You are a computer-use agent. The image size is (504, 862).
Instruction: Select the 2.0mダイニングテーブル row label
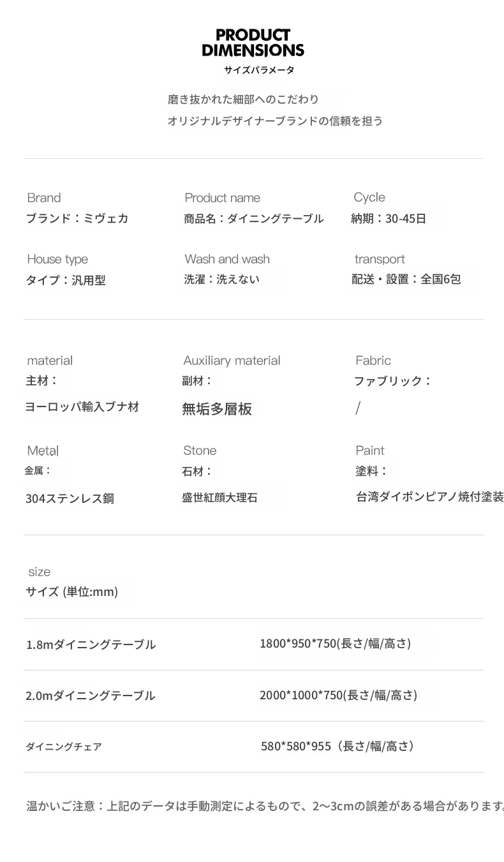point(91,695)
